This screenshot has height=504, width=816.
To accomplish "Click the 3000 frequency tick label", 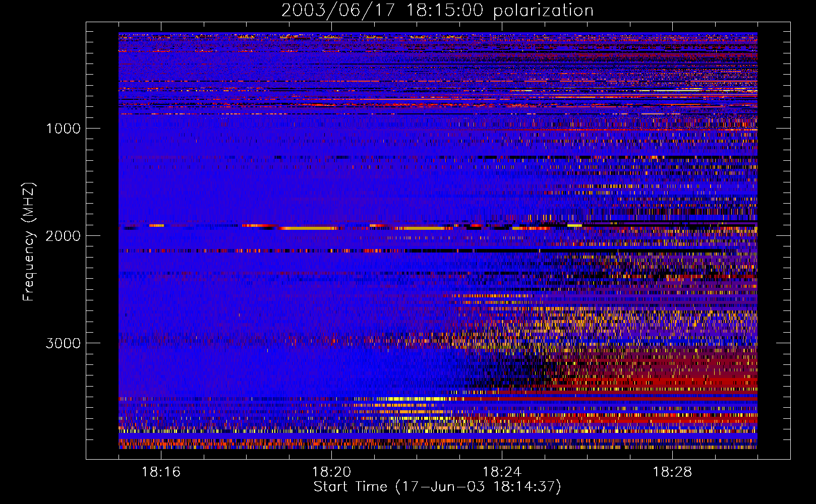I will click(x=64, y=343).
